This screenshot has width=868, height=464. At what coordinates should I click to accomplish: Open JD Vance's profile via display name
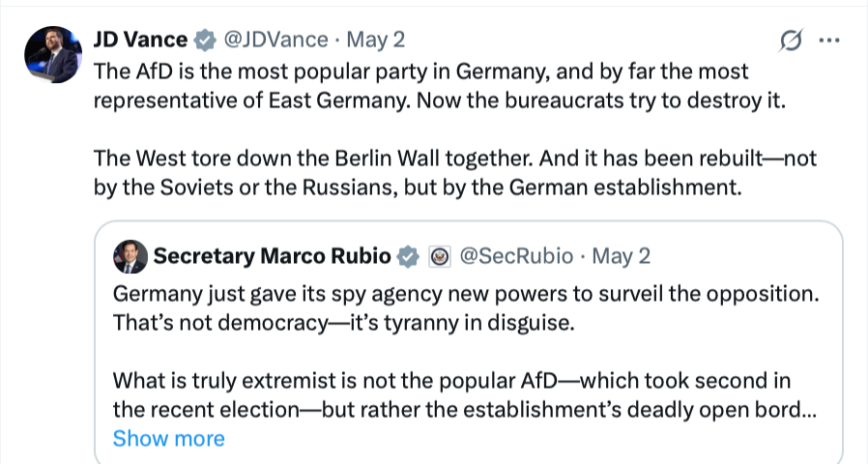(x=139, y=40)
